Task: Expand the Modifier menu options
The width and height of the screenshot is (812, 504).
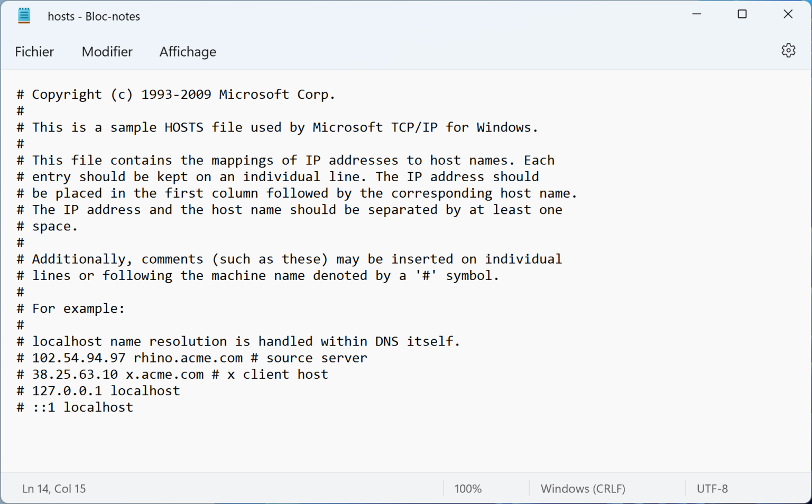Action: [x=107, y=51]
